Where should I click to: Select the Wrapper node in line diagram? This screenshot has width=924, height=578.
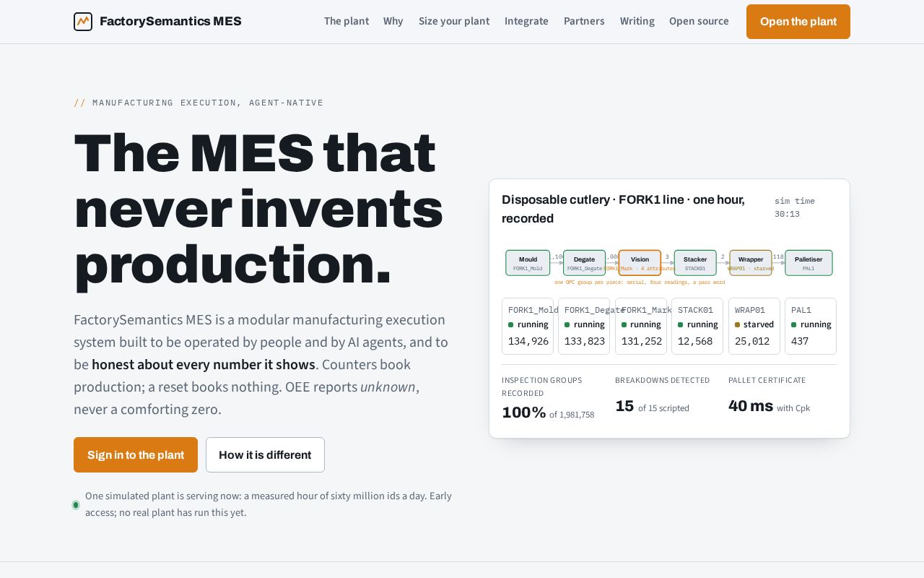751,263
